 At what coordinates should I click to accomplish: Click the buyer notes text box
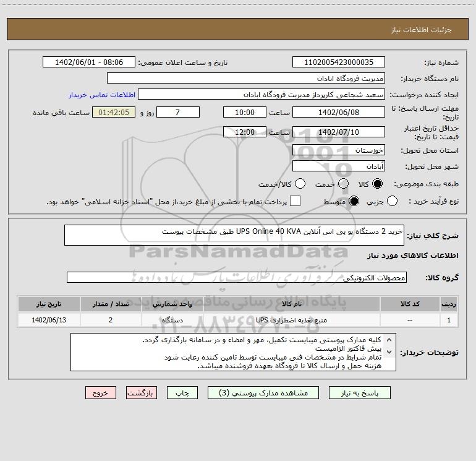[233, 352]
